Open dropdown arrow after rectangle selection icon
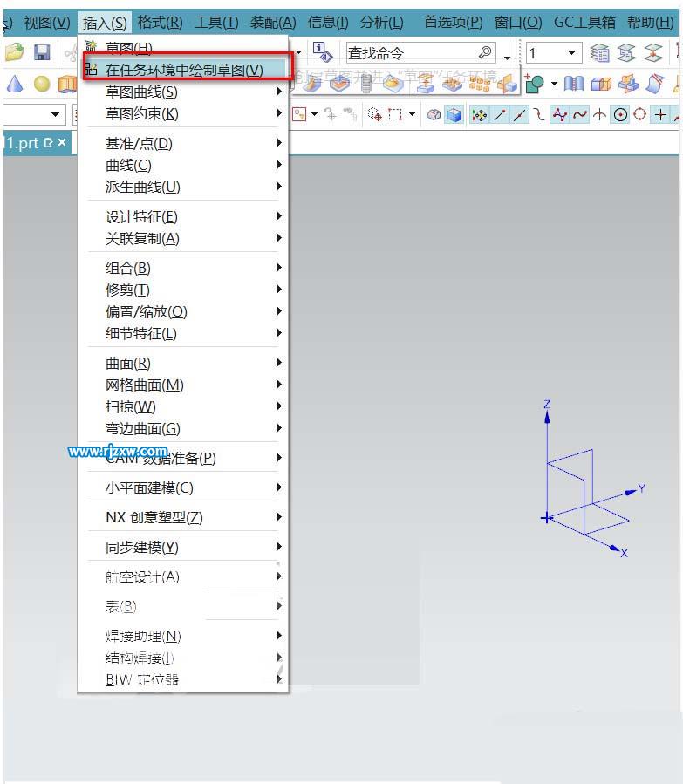Viewport: 683px width, 784px height. [412, 114]
